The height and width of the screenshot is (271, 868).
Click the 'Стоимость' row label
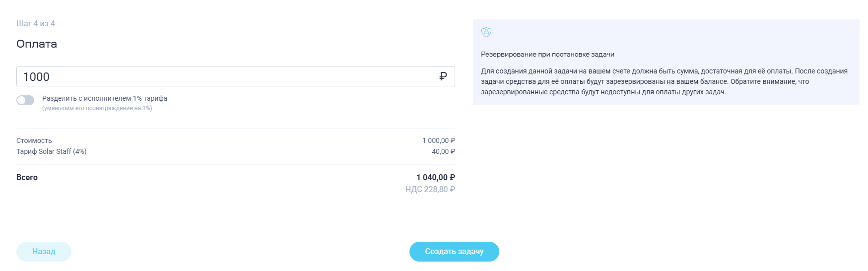pyautogui.click(x=34, y=140)
